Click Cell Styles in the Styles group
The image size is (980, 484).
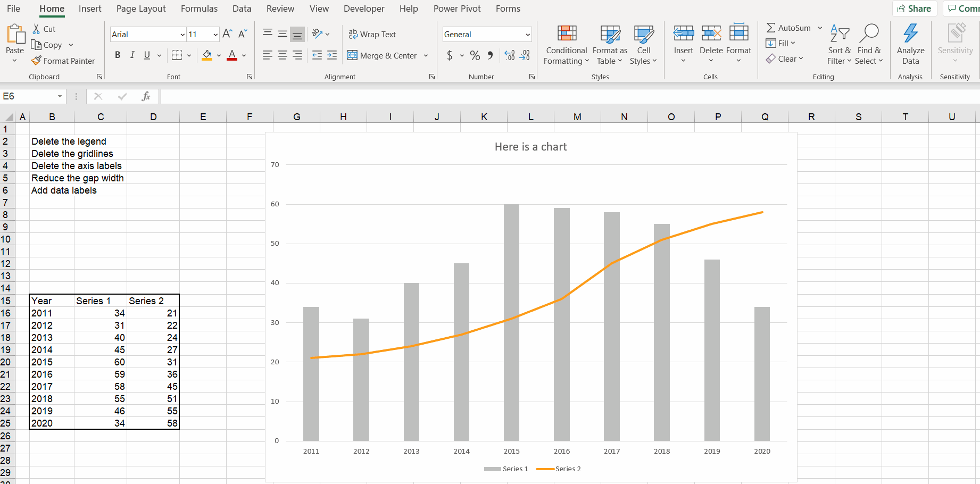[644, 45]
